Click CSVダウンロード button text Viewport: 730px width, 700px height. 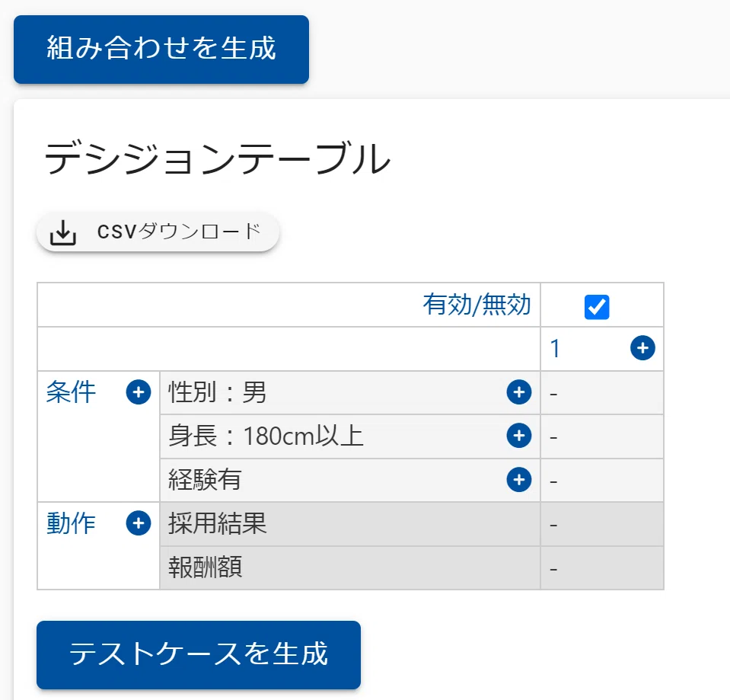tap(179, 232)
